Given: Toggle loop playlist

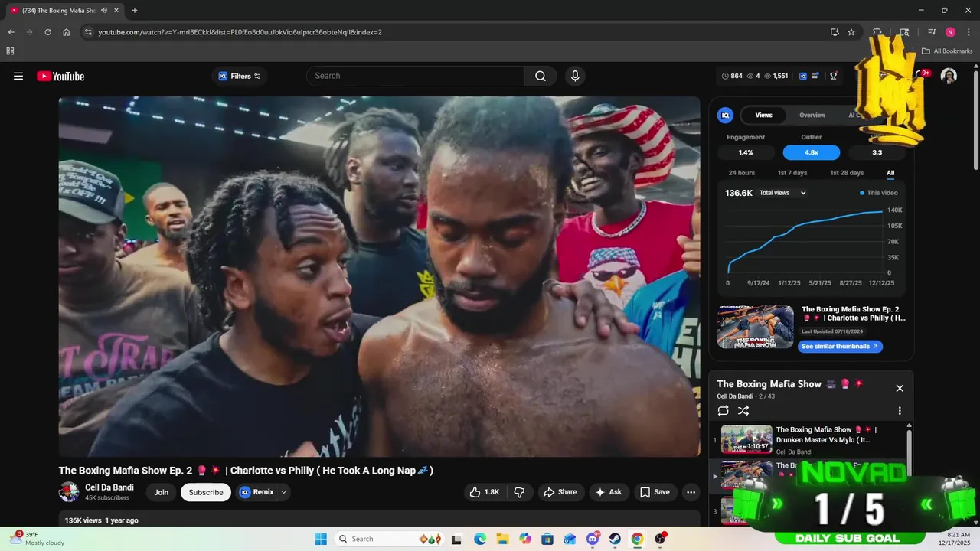Looking at the screenshot, I should (x=724, y=411).
